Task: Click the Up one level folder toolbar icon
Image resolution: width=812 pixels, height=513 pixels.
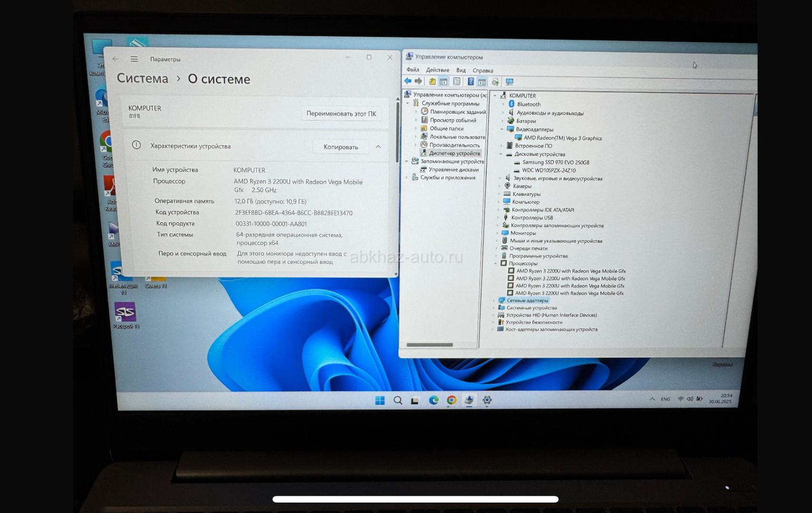Action: point(432,81)
